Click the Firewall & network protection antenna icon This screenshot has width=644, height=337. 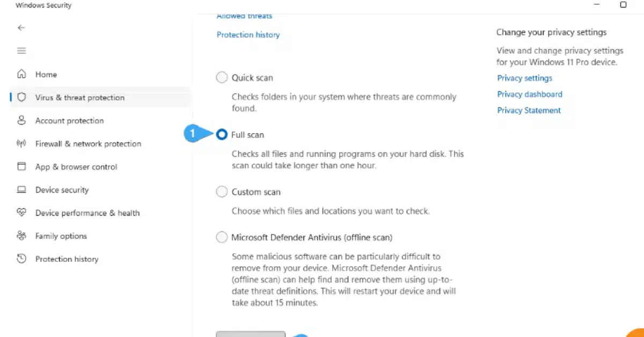click(x=21, y=143)
